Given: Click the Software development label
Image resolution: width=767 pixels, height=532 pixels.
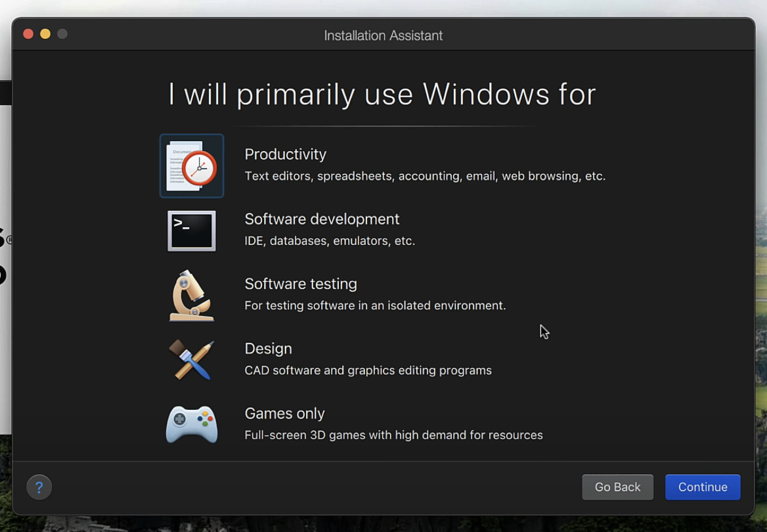Looking at the screenshot, I should pyautogui.click(x=322, y=219).
